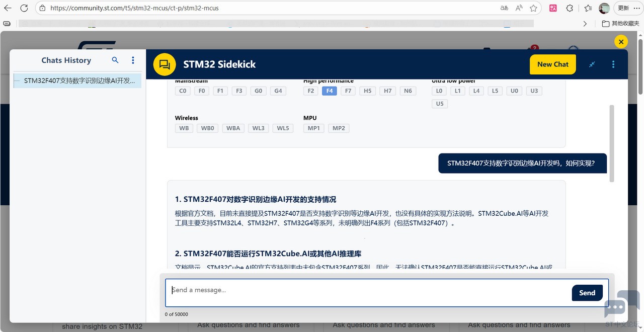Expand the bookmarks bar overflow chevron
Viewport: 644px width, 332px height.
(x=585, y=24)
